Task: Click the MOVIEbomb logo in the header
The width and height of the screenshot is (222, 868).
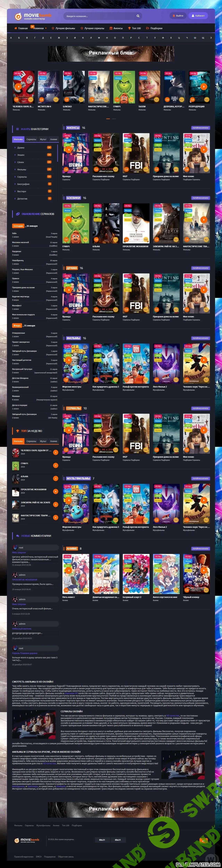Action: coord(33,16)
